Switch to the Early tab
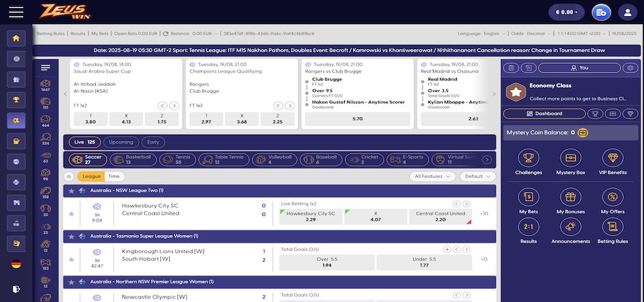This screenshot has width=644, height=302. click(153, 142)
